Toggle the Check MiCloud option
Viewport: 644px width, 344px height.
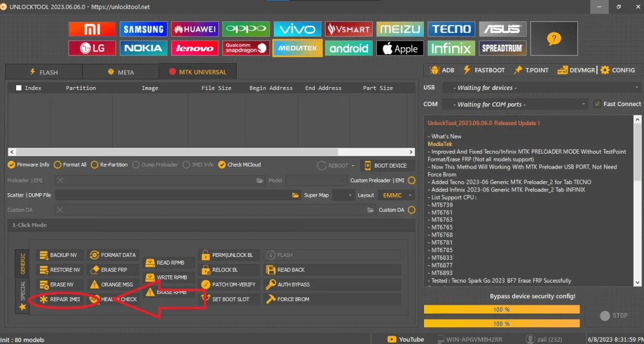click(x=240, y=165)
